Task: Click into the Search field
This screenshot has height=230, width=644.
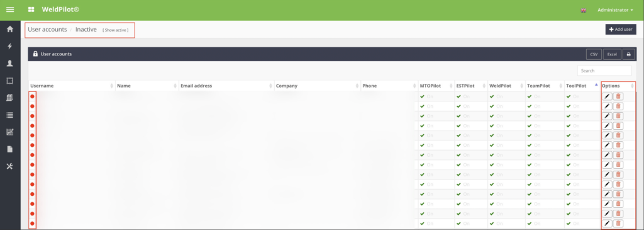Action: point(604,71)
